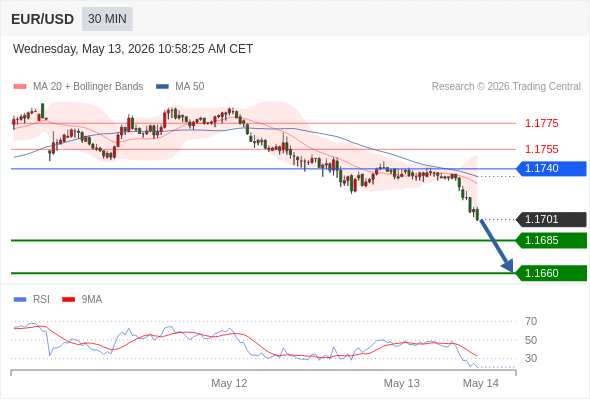Click the 30 MIN timeframe button
This screenshot has height=400, width=590.
[x=107, y=19]
